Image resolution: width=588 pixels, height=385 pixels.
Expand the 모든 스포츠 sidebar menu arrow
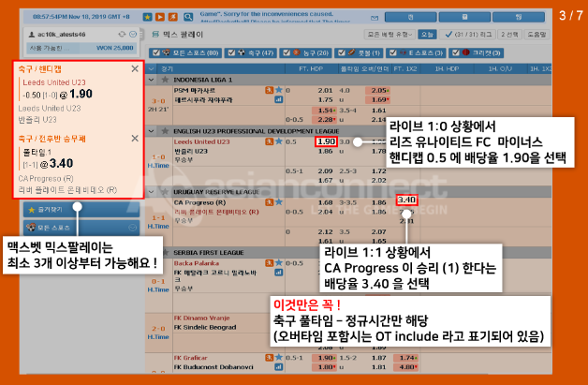132,228
